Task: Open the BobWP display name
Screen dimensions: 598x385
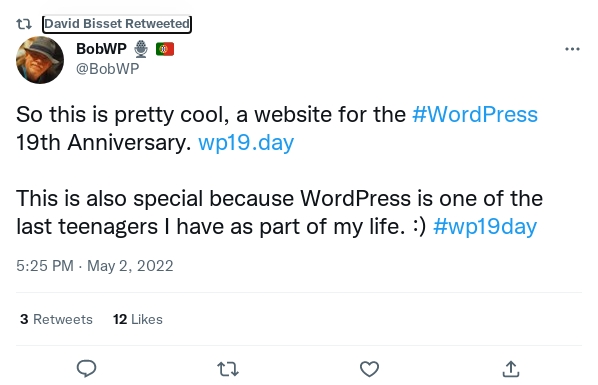Action: (101, 49)
